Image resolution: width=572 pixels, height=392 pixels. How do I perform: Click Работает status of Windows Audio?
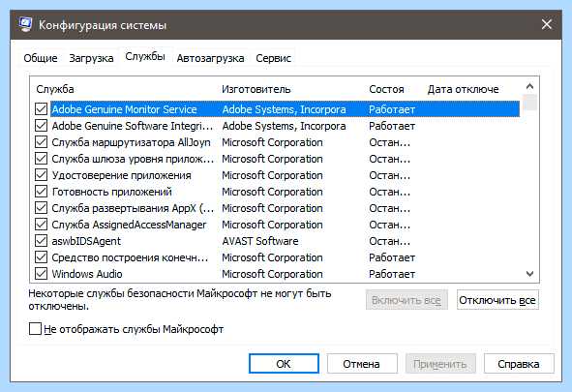392,274
